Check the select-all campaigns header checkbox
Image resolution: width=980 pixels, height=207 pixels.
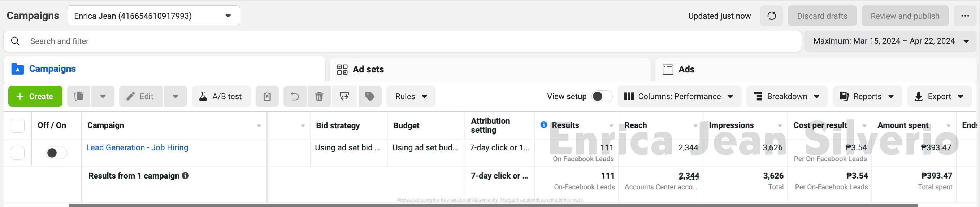[x=17, y=125]
